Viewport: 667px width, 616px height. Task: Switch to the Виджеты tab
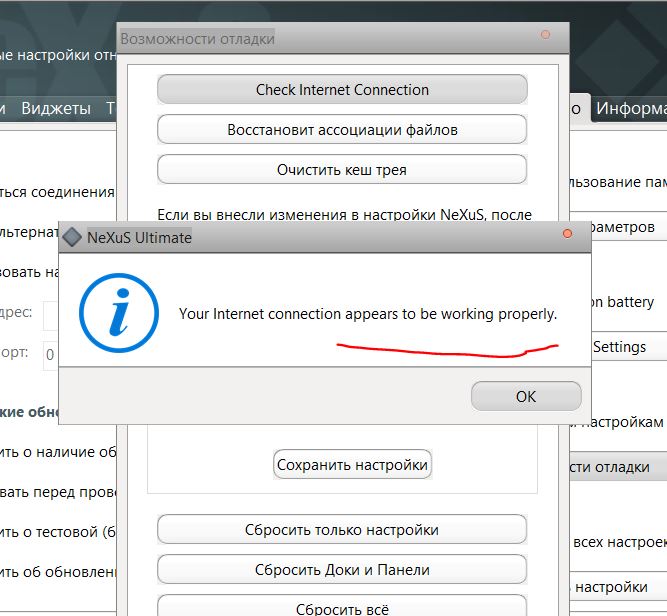click(56, 108)
